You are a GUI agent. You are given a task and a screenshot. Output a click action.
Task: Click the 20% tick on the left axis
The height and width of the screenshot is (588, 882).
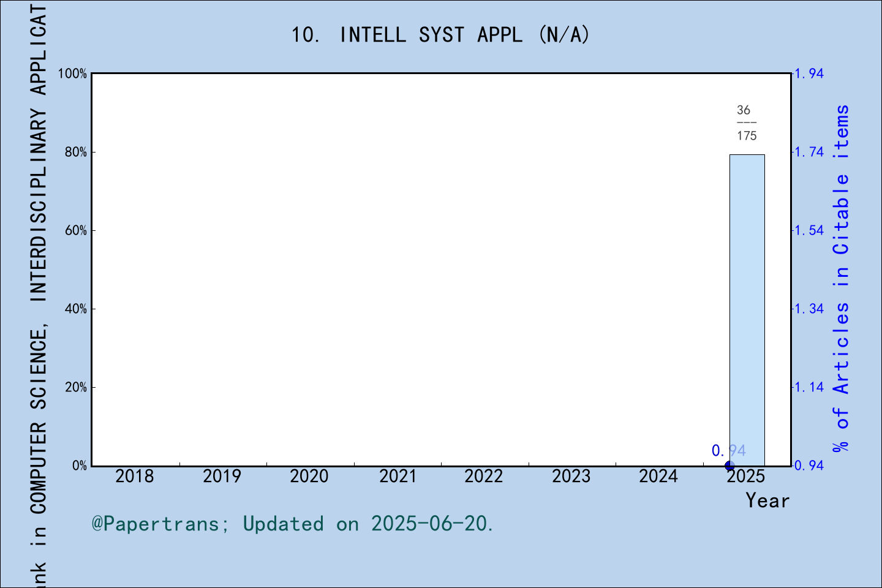76,387
